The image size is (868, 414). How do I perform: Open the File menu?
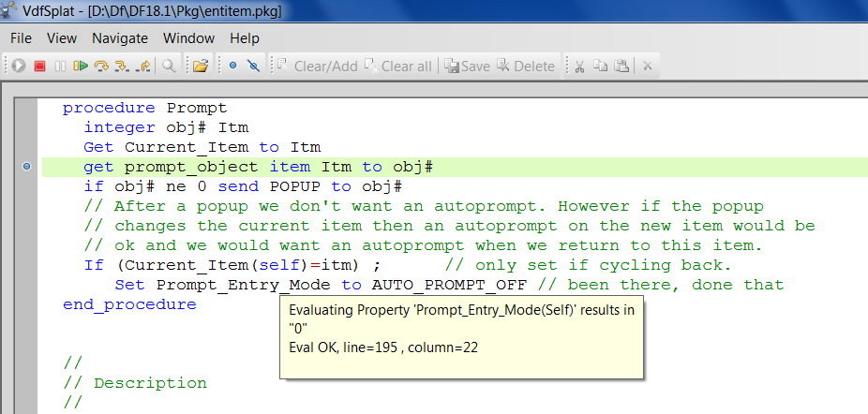click(x=21, y=38)
